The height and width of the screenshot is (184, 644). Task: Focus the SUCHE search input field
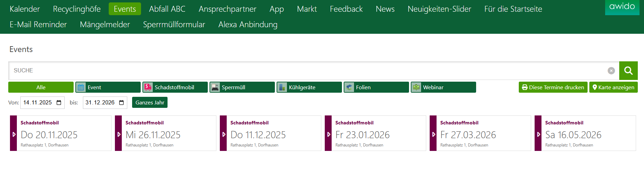click(x=306, y=71)
